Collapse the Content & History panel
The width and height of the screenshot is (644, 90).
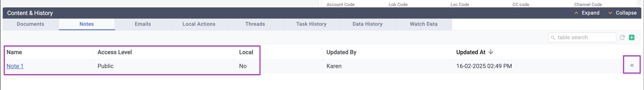click(622, 13)
